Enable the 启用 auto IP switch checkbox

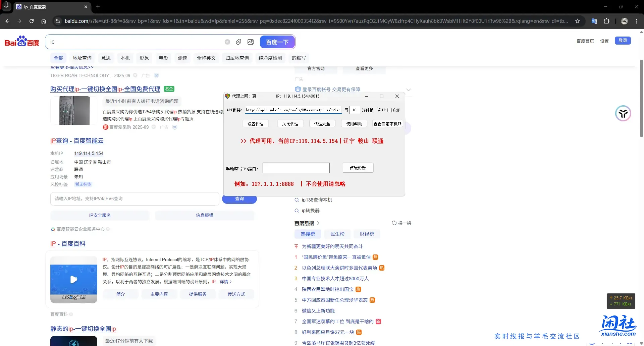point(389,110)
